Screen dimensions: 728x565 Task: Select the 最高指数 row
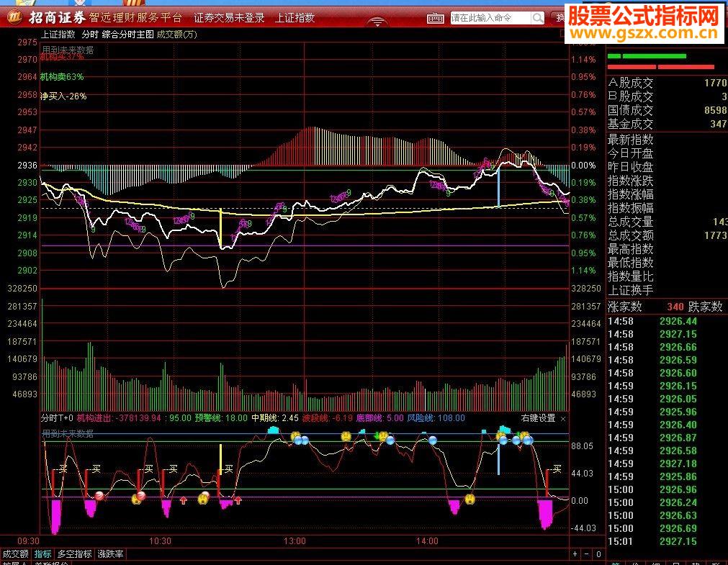point(667,249)
